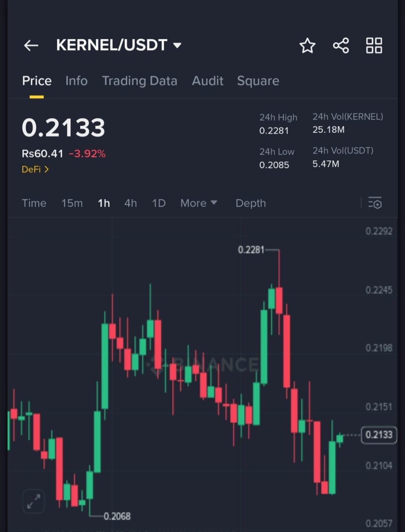Show the Depth chart

click(251, 203)
